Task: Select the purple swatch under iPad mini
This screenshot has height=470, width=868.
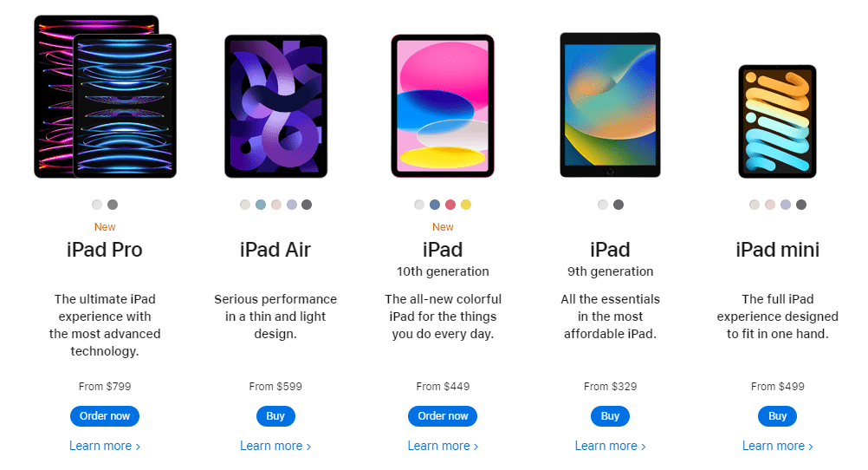Action: point(785,205)
